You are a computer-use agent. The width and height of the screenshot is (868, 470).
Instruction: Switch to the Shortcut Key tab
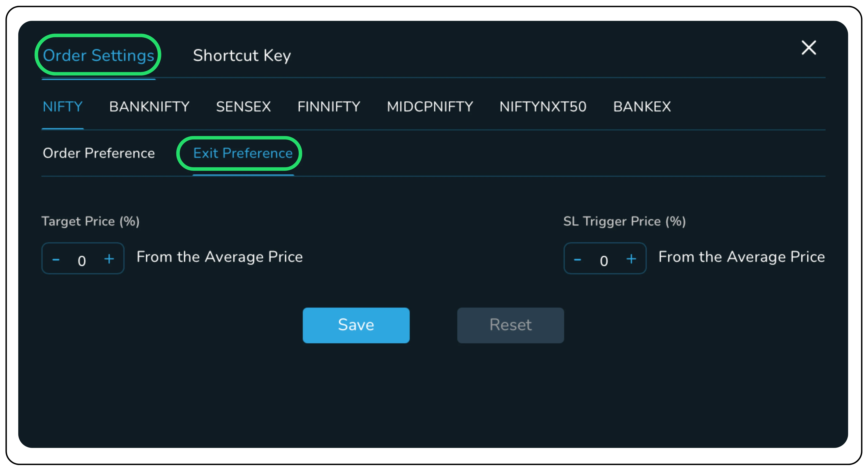241,55
